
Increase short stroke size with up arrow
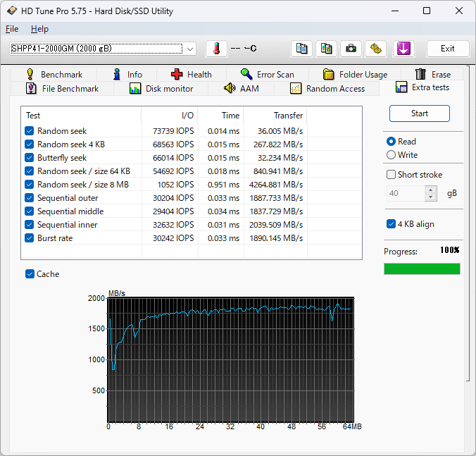[x=431, y=190]
